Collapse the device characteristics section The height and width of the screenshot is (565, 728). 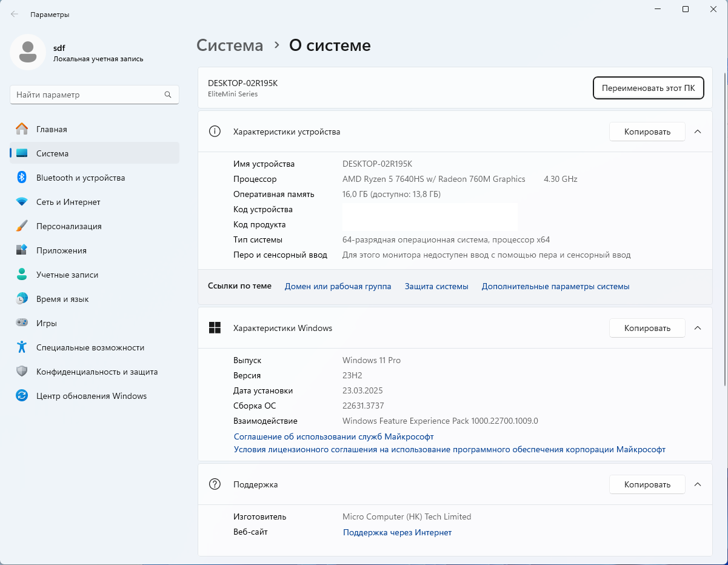(x=698, y=132)
